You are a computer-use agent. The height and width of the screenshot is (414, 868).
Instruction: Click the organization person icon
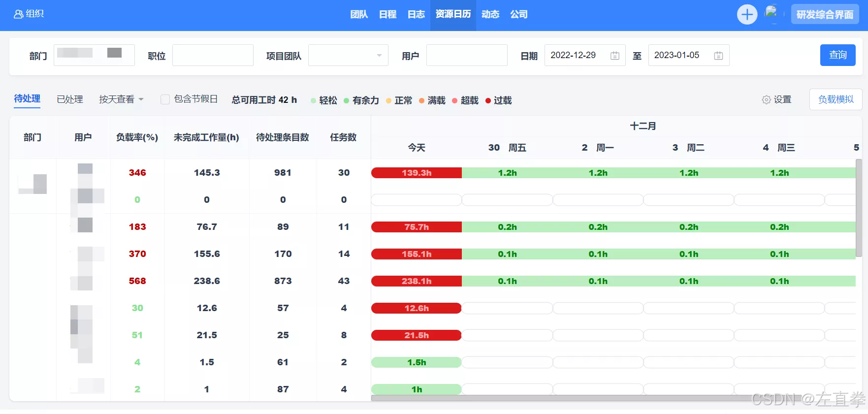click(18, 14)
